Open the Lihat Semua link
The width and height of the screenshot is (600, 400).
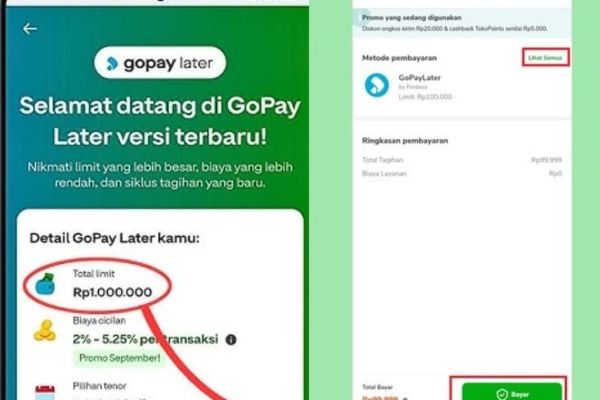(545, 58)
